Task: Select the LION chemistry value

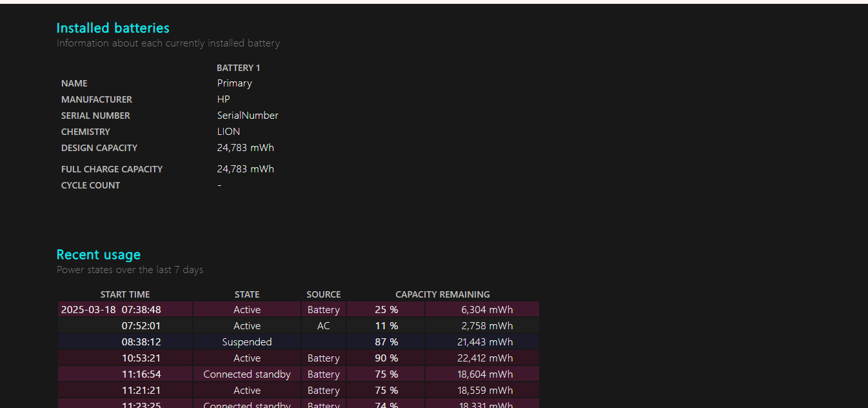Action: 228,132
